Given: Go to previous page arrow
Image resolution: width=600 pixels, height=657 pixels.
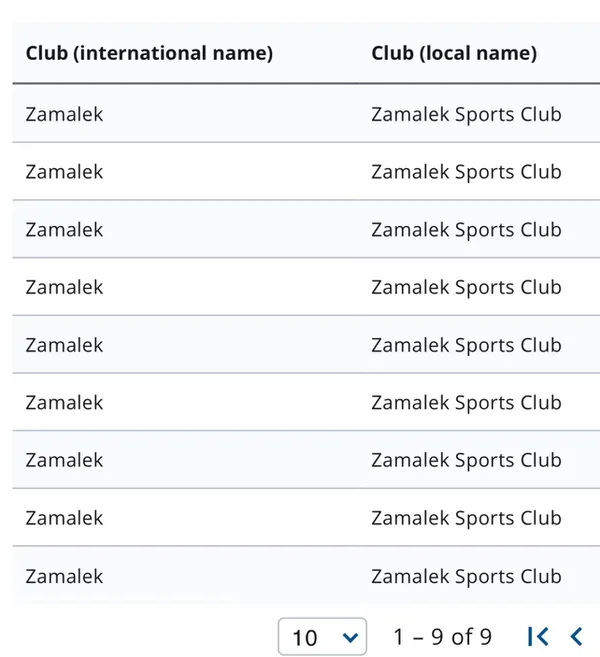Looking at the screenshot, I should click(x=576, y=636).
